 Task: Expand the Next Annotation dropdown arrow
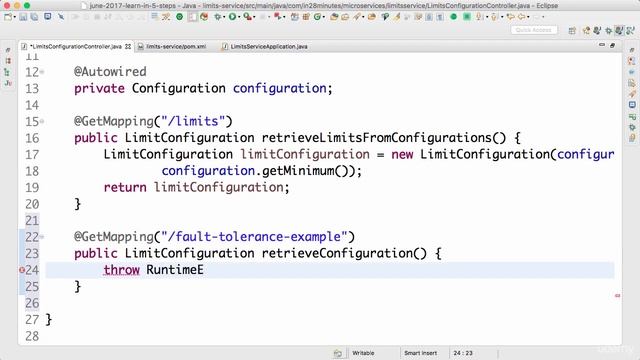click(487, 17)
